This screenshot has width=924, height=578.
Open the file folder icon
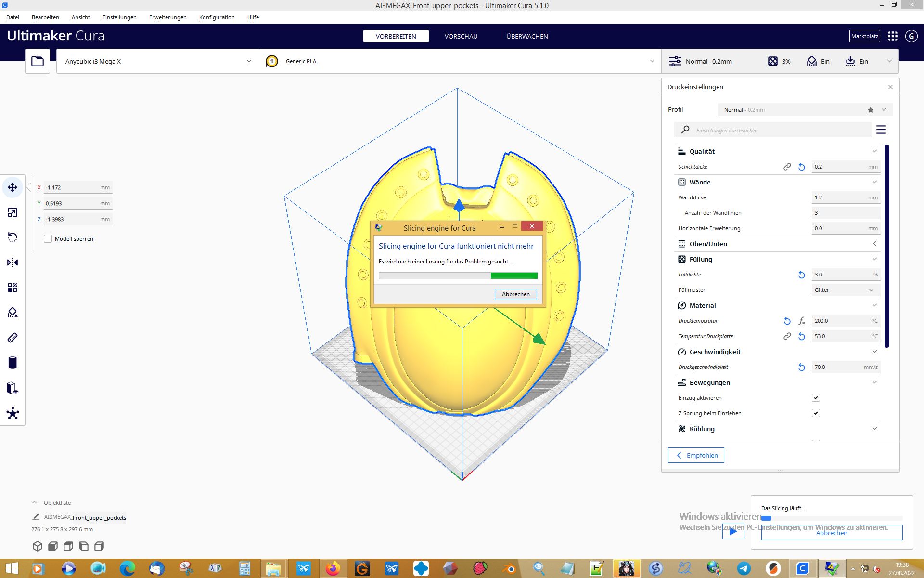(x=38, y=61)
